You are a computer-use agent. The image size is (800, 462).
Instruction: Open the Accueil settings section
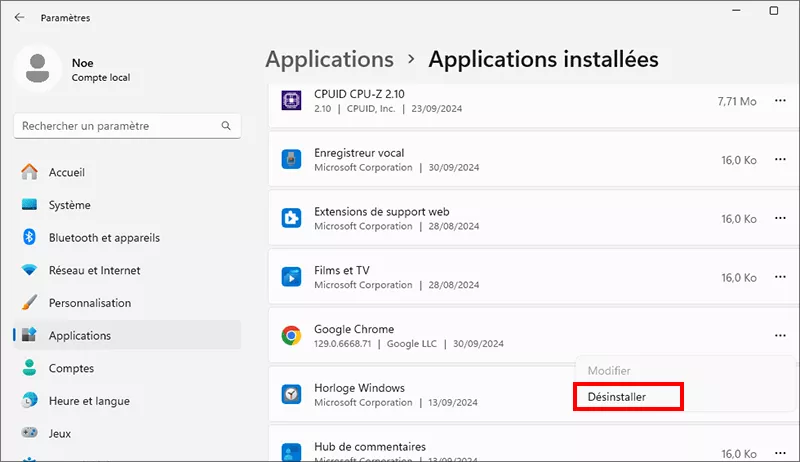[127, 172]
